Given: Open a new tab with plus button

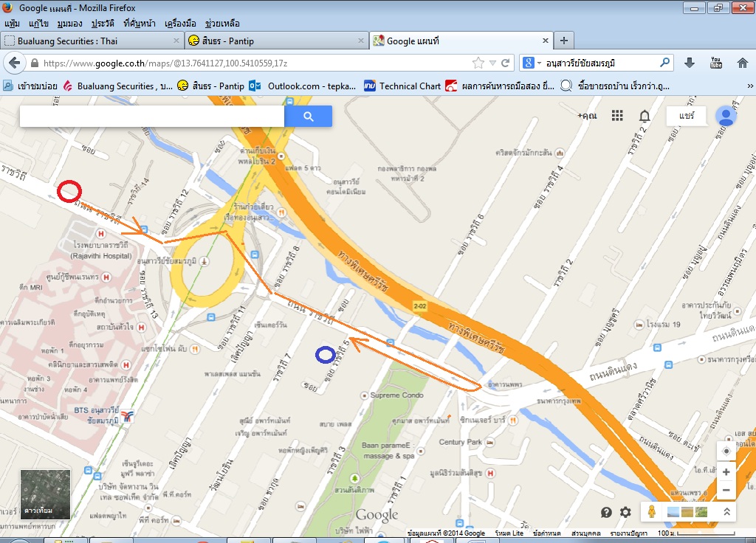Looking at the screenshot, I should click(563, 41).
